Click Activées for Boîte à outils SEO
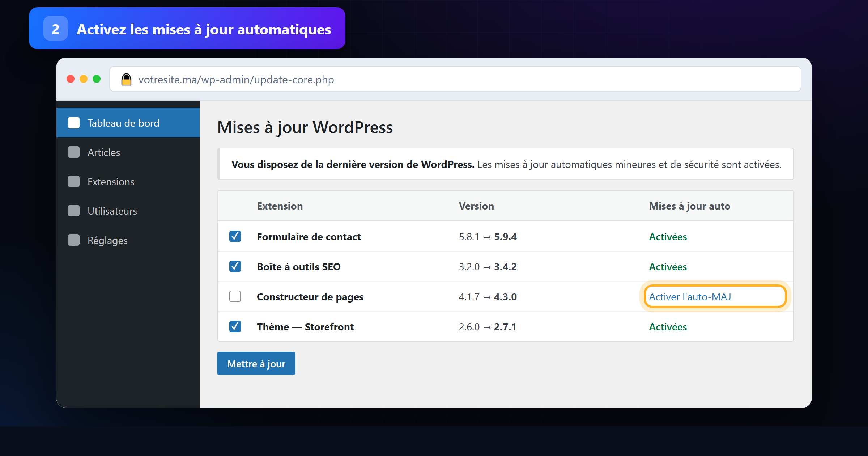 coord(668,267)
